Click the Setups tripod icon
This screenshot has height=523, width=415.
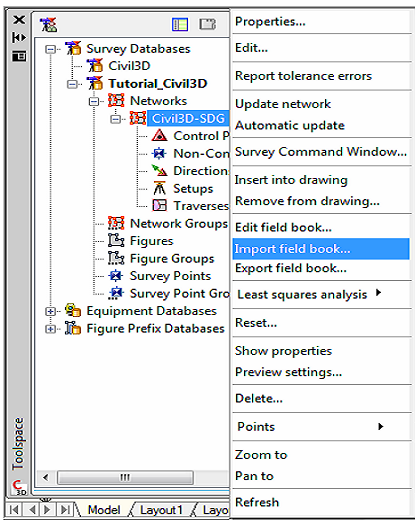point(159,188)
